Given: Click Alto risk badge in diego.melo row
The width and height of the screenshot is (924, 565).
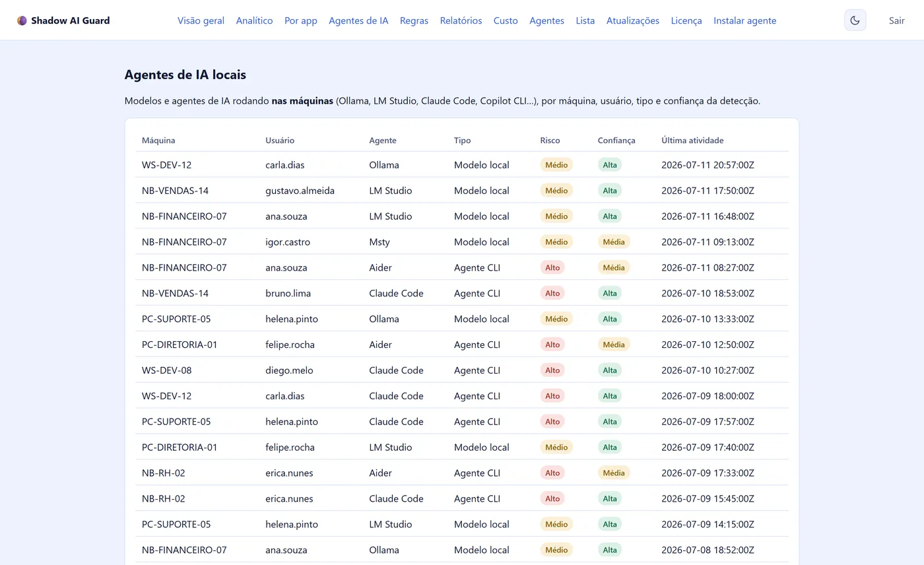Looking at the screenshot, I should [552, 370].
